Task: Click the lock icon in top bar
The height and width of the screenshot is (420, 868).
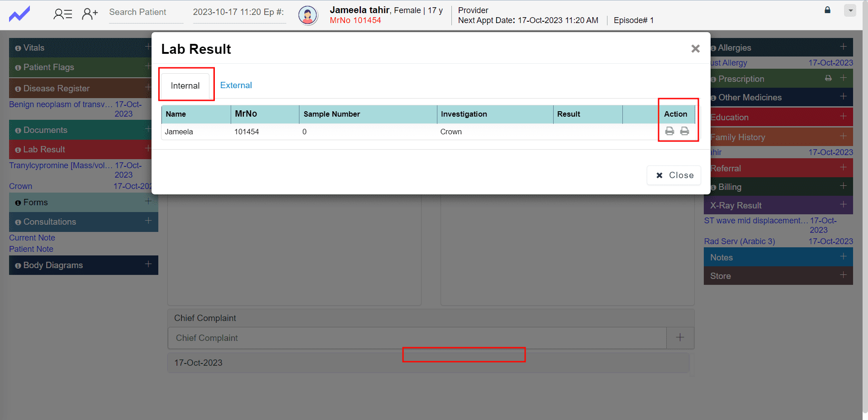Action: pos(827,10)
